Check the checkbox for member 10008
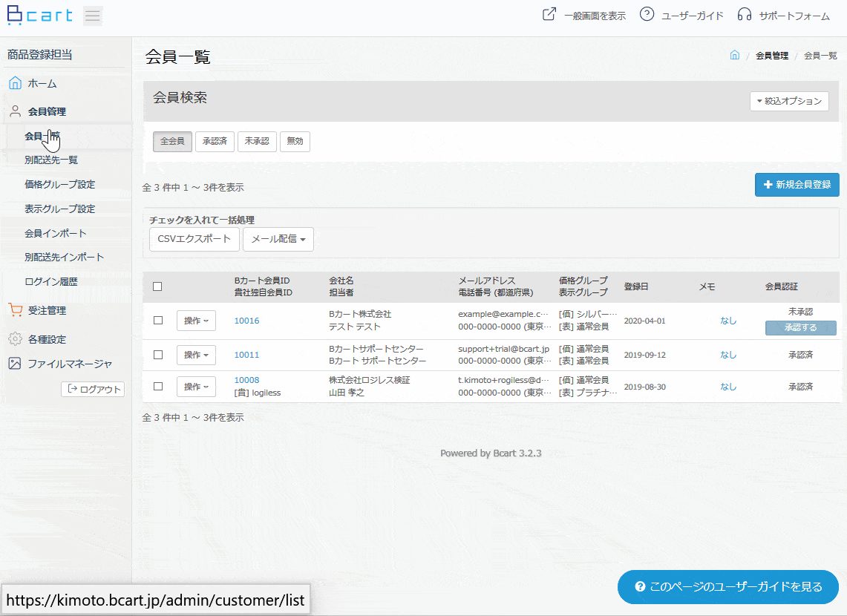 coord(158,387)
